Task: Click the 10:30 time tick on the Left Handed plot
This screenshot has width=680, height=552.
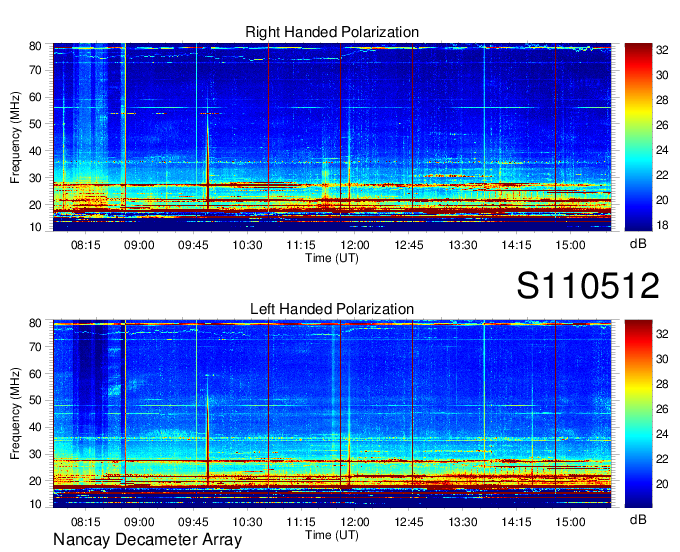Action: [x=247, y=522]
